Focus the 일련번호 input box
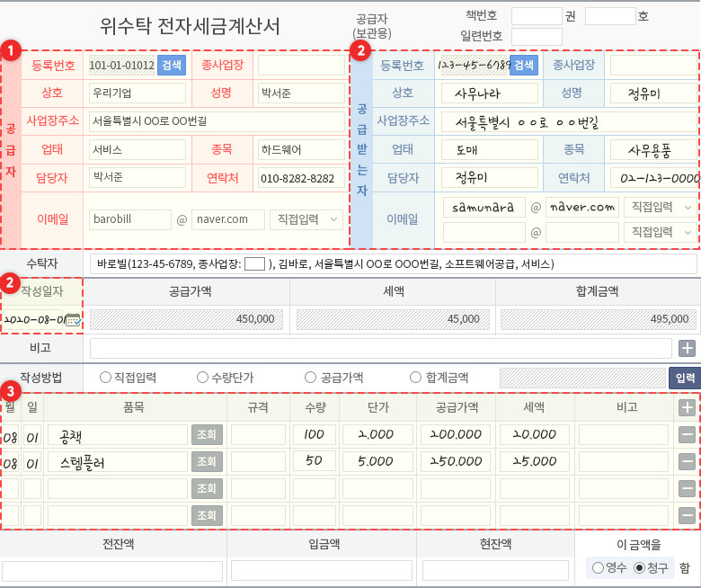This screenshot has width=701, height=588. tap(537, 37)
